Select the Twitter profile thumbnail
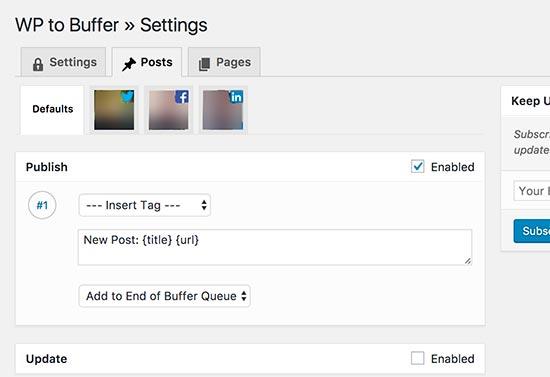This screenshot has width=550, height=377. (x=114, y=110)
